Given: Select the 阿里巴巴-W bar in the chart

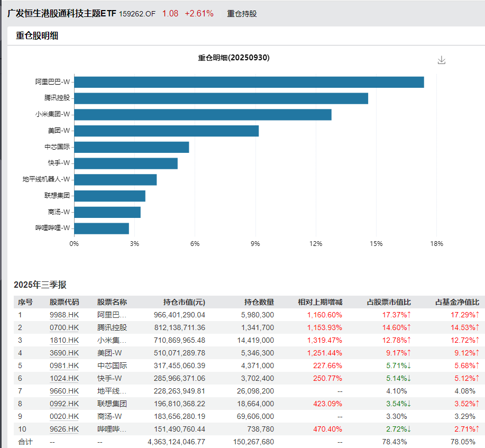Looking at the screenshot, I should [249, 83].
